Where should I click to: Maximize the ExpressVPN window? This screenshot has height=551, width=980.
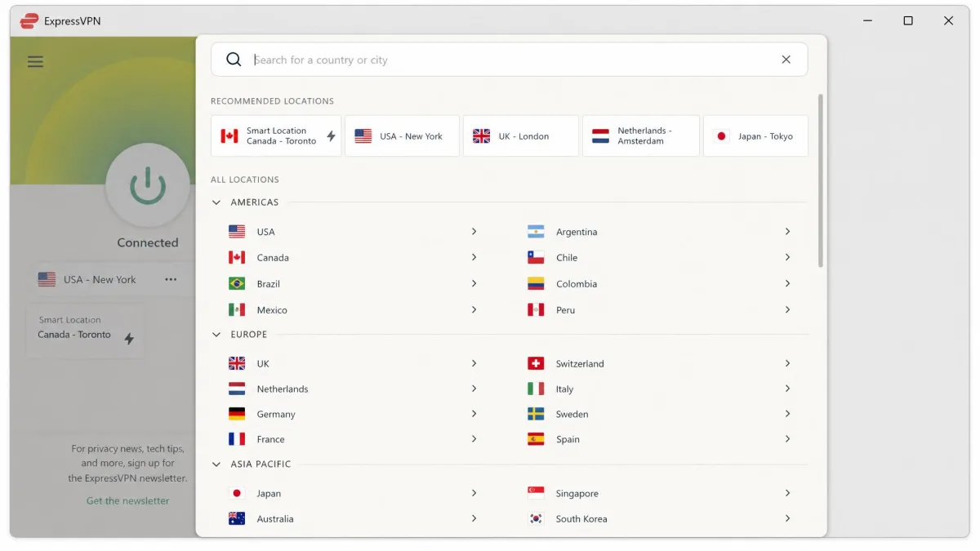[908, 20]
